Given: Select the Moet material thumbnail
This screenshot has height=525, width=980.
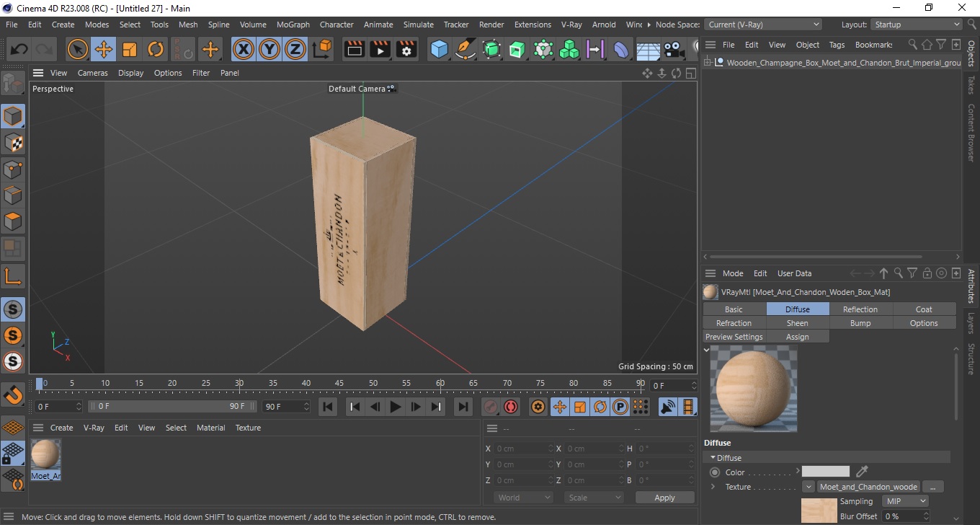Looking at the screenshot, I should (45, 455).
